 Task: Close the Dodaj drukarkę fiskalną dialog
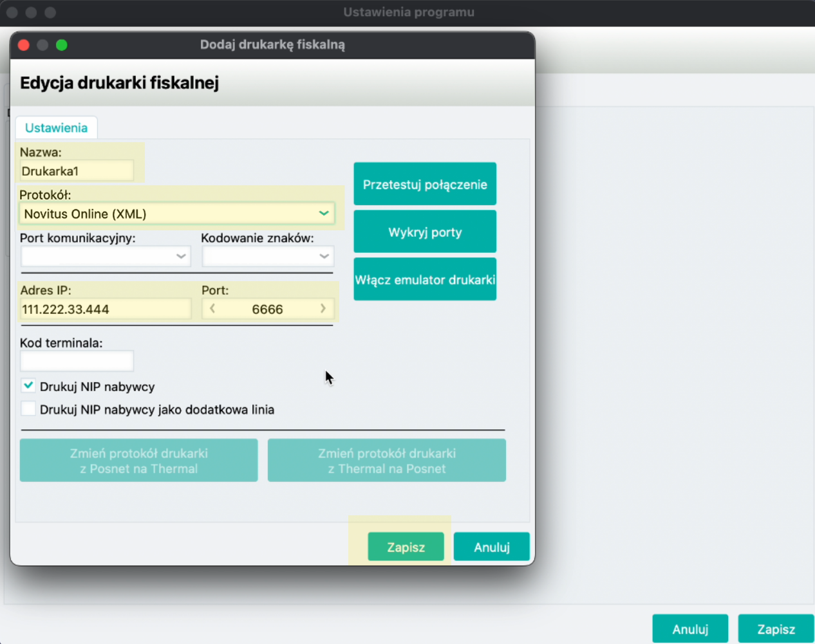click(x=24, y=45)
